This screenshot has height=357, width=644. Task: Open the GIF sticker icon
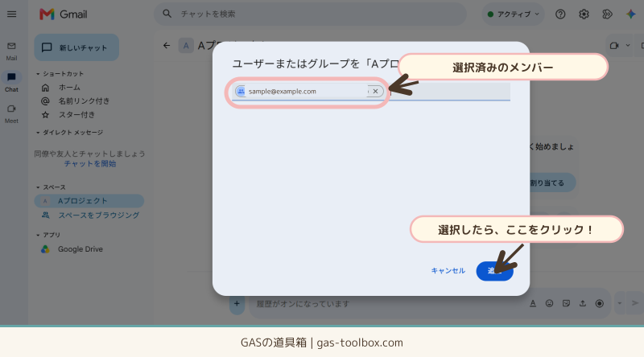click(566, 304)
